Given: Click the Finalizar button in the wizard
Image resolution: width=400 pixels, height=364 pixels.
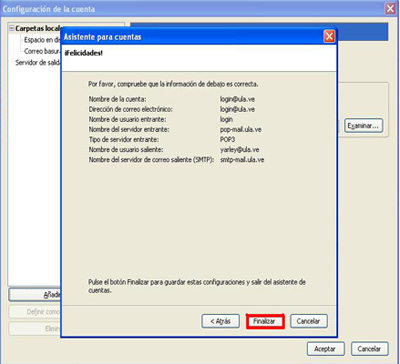Looking at the screenshot, I should [265, 321].
